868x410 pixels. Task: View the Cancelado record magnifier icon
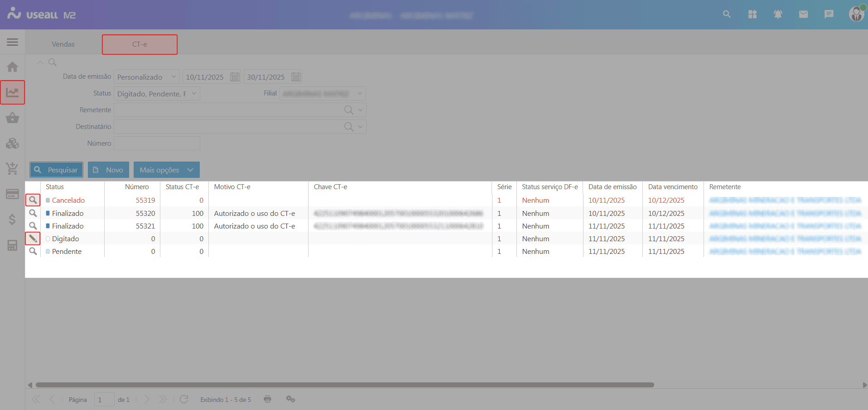pyautogui.click(x=33, y=200)
